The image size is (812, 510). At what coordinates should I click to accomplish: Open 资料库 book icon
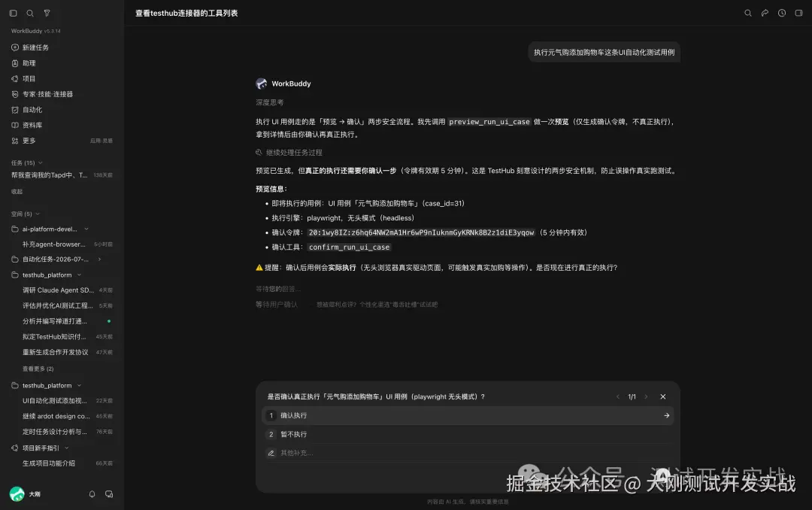tap(15, 126)
